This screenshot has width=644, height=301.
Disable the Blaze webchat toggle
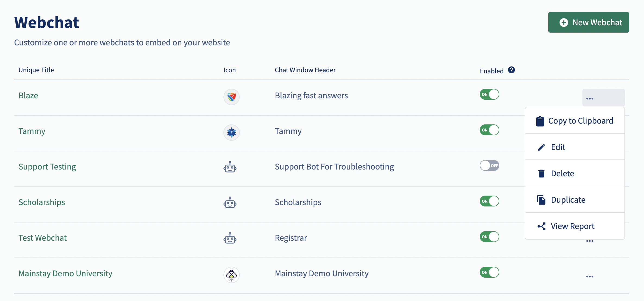coord(489,94)
